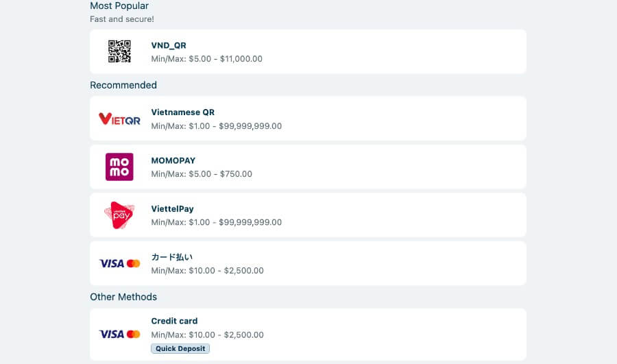Click ViettelPay min/max limit text
The height and width of the screenshot is (364, 617).
217,222
